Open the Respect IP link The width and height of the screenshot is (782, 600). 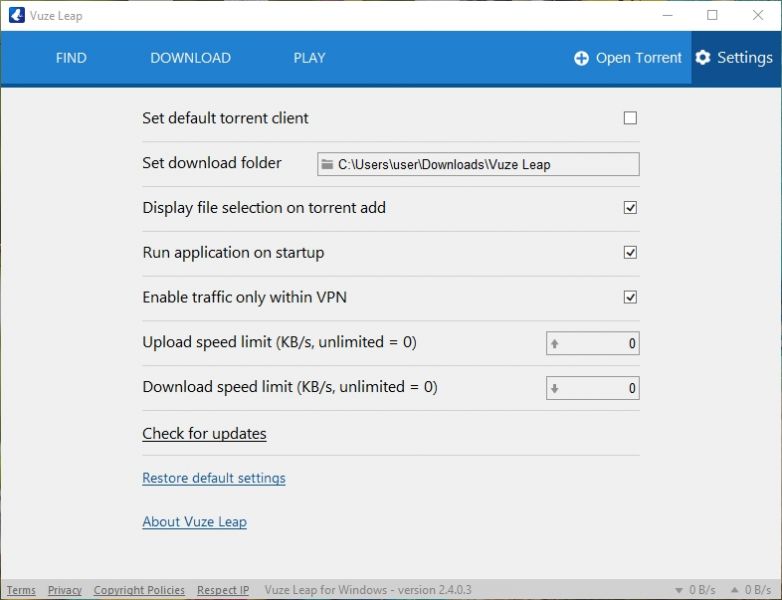click(x=223, y=590)
